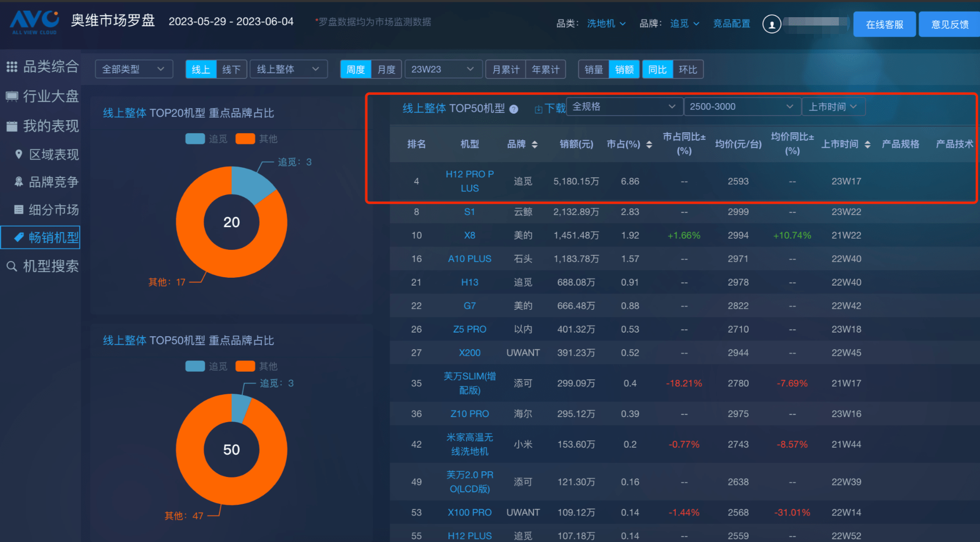980x542 pixels.
Task: Click the 我的表现 calendar icon
Action: (12, 126)
